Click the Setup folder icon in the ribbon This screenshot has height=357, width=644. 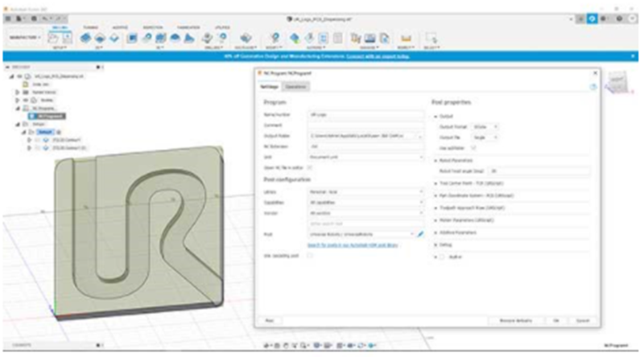coord(53,38)
